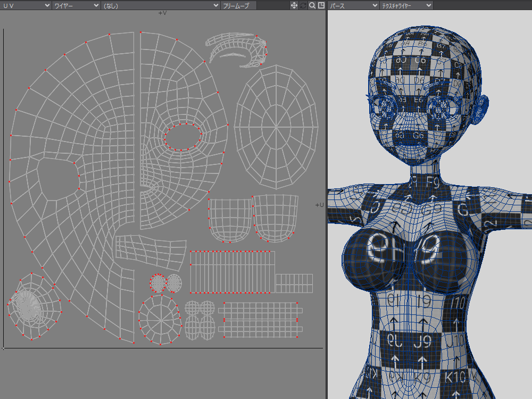Click the small plain grid UV island
Image resolution: width=532 pixels, height=399 pixels.
(x=294, y=283)
